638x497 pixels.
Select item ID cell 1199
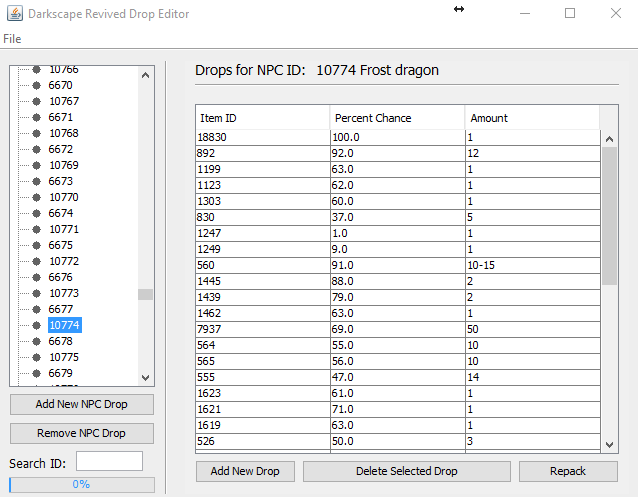[x=263, y=169]
